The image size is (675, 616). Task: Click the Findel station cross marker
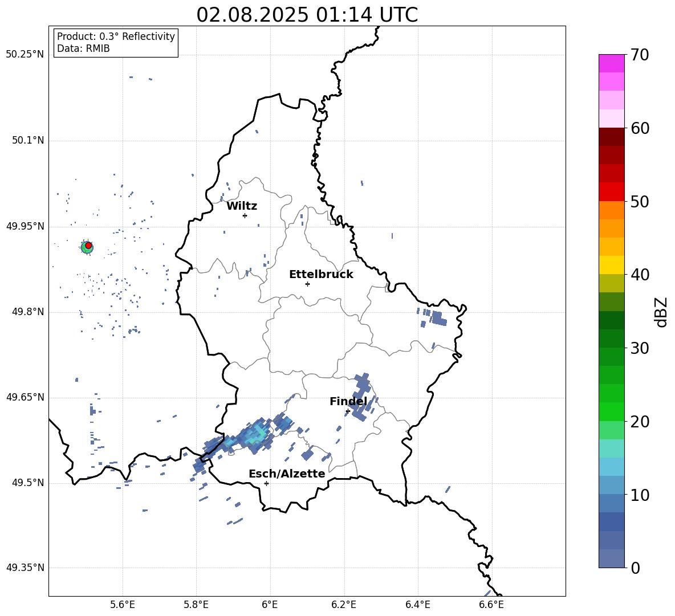(348, 411)
